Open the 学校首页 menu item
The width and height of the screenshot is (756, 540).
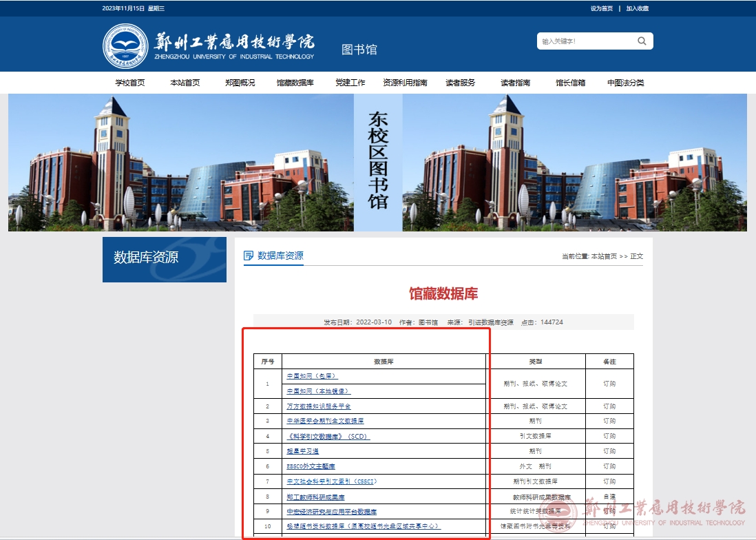click(130, 83)
